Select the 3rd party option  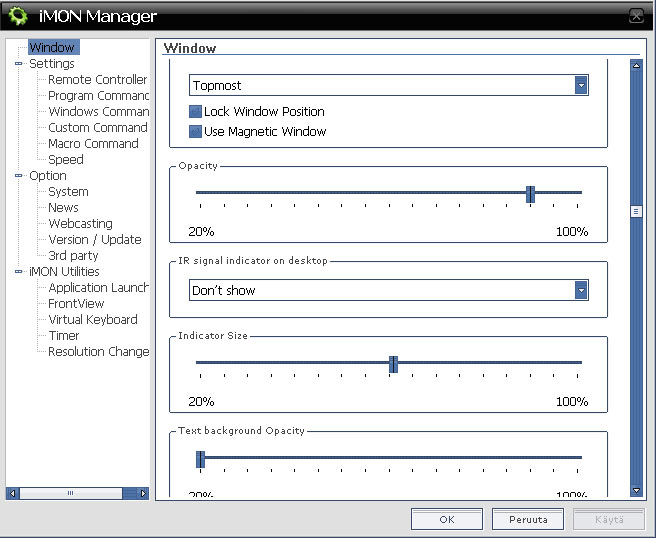coord(73,256)
